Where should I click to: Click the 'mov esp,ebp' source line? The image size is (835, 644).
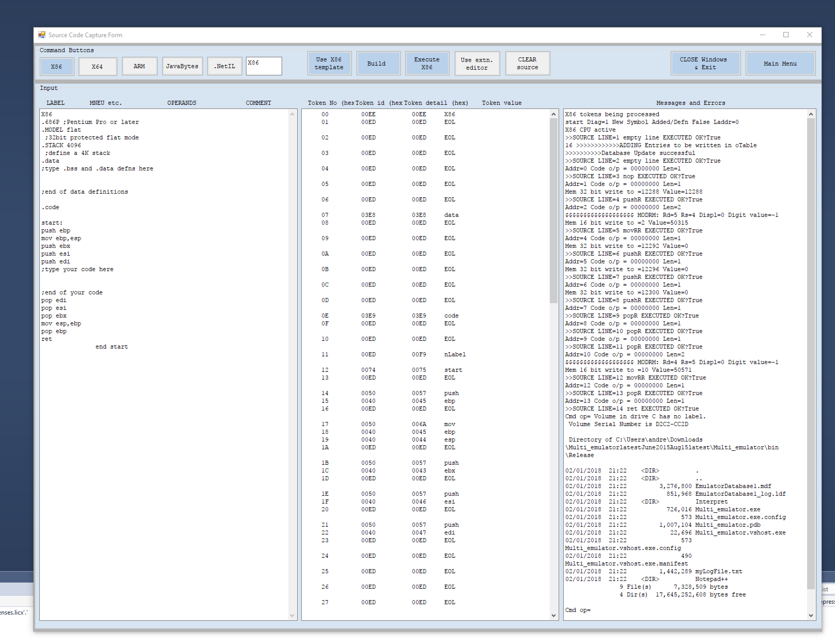(61, 323)
